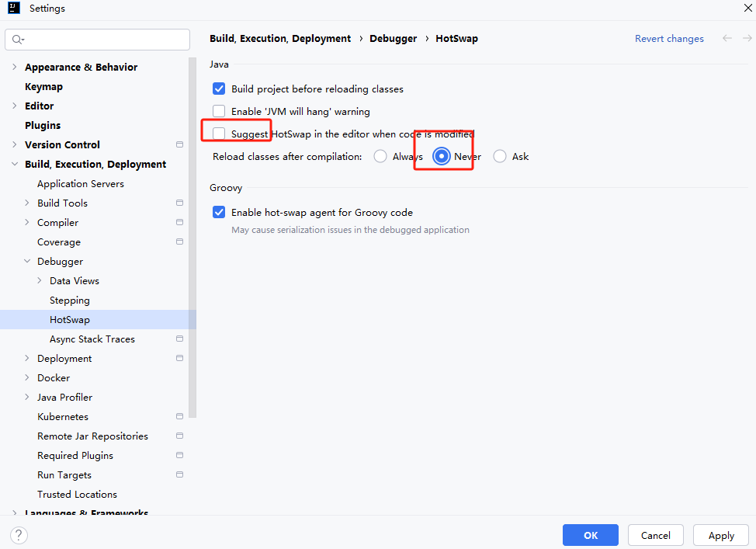Click project-level icon beside Run Targets

tap(179, 474)
